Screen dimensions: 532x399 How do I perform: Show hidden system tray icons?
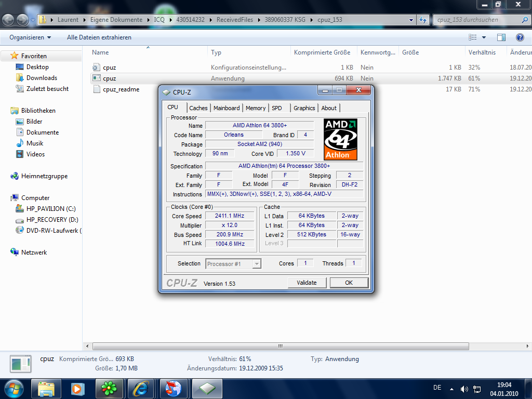pos(451,389)
